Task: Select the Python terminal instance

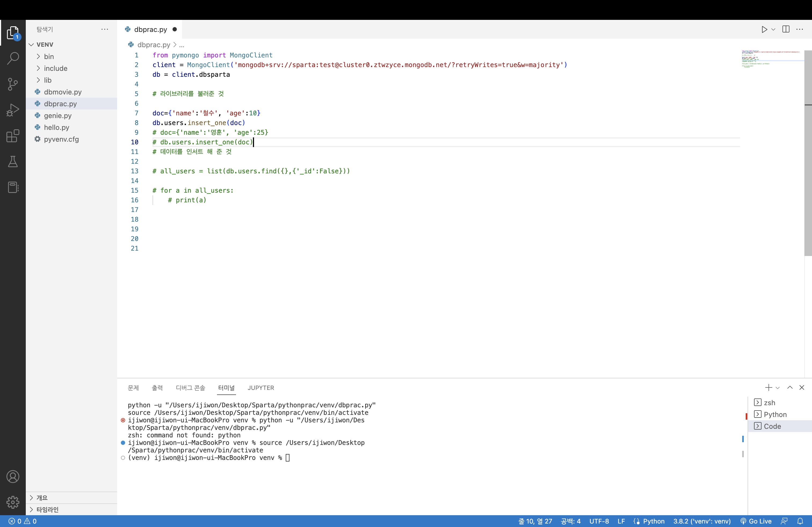Action: point(780,415)
